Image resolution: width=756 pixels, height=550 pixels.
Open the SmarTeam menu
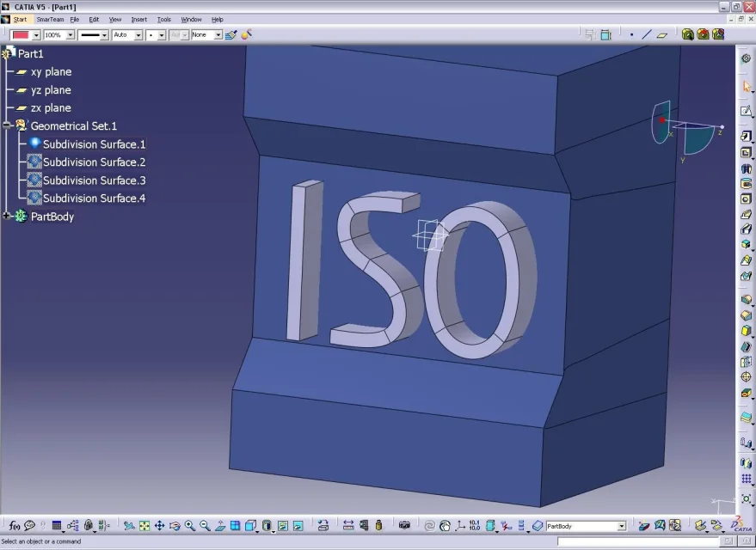(x=50, y=20)
